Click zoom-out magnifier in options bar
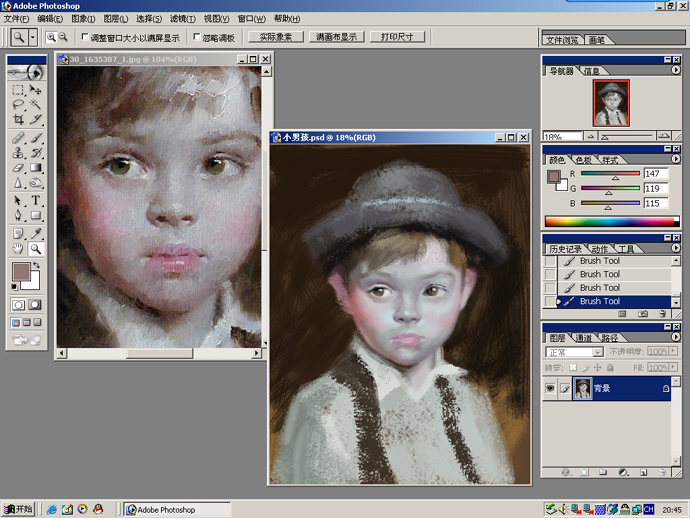The width and height of the screenshot is (690, 518). pyautogui.click(x=63, y=37)
